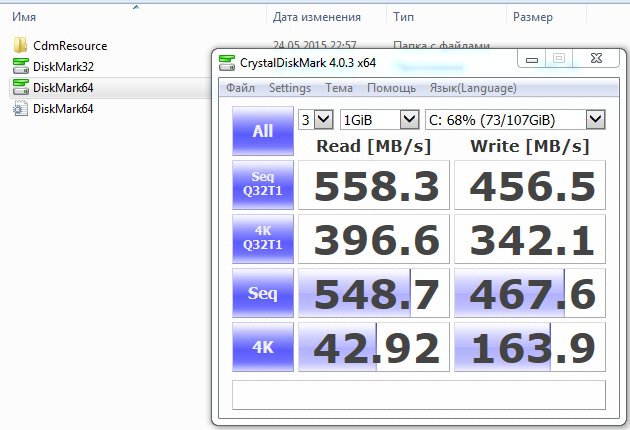Sort by Тип column header

pyautogui.click(x=403, y=17)
